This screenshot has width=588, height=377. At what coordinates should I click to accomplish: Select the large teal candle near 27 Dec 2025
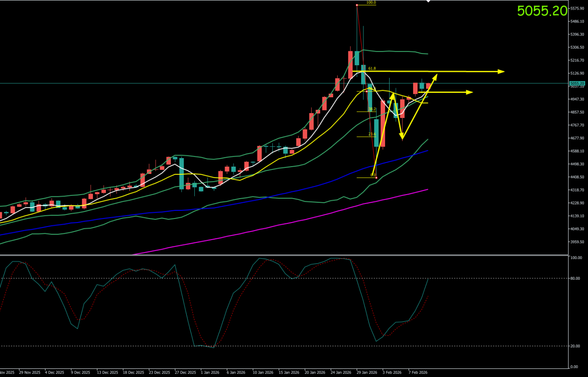tap(182, 173)
